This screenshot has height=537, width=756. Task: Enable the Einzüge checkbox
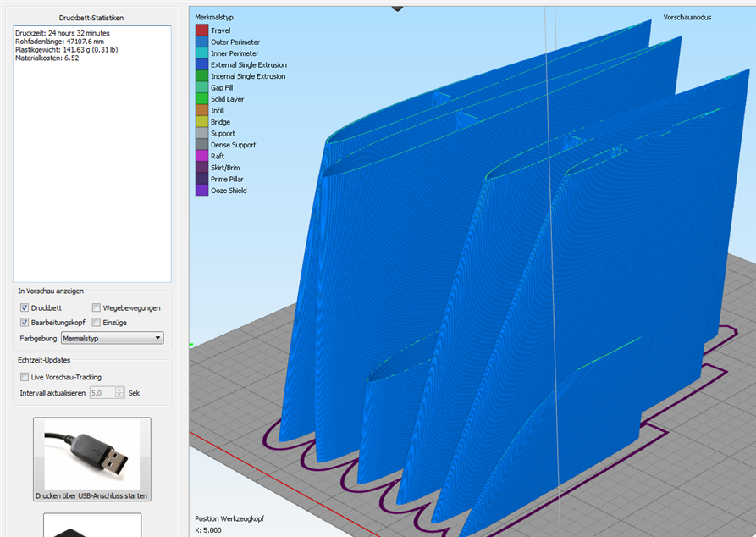coord(97,323)
